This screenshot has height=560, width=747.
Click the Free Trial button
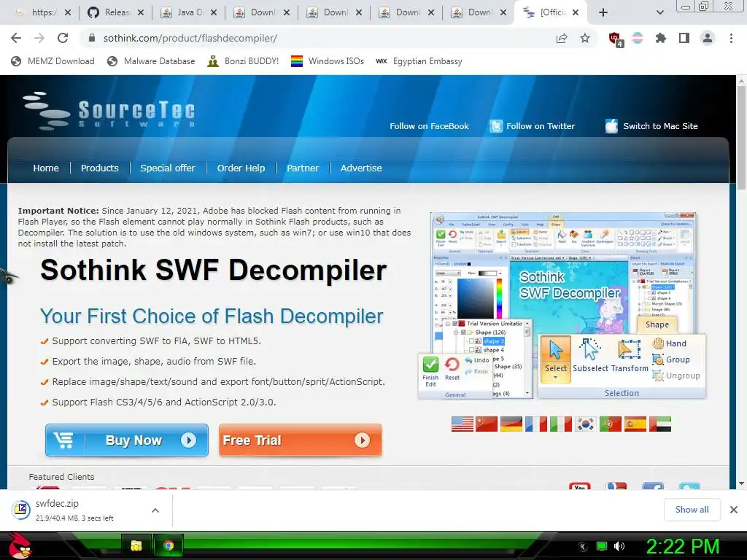click(x=301, y=440)
